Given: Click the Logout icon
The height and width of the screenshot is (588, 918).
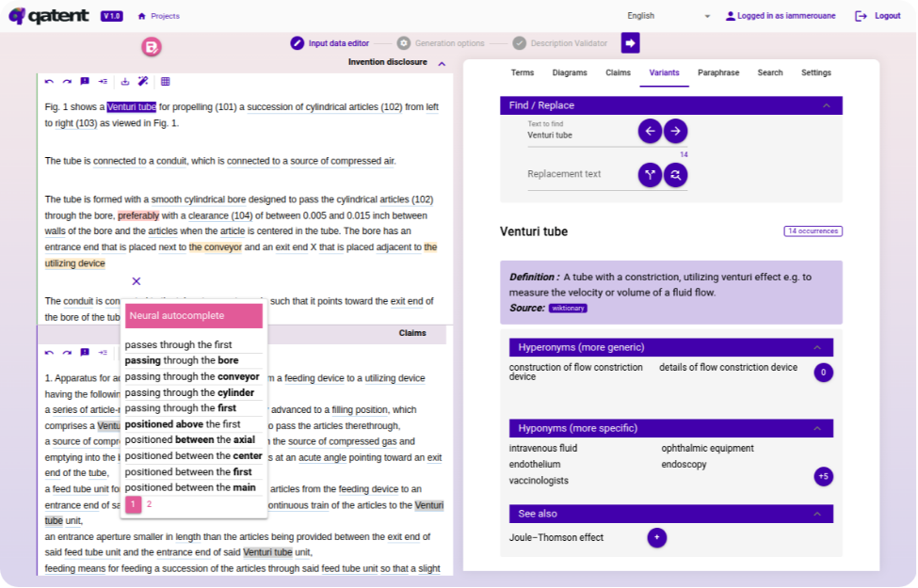Looking at the screenshot, I should [x=861, y=16].
